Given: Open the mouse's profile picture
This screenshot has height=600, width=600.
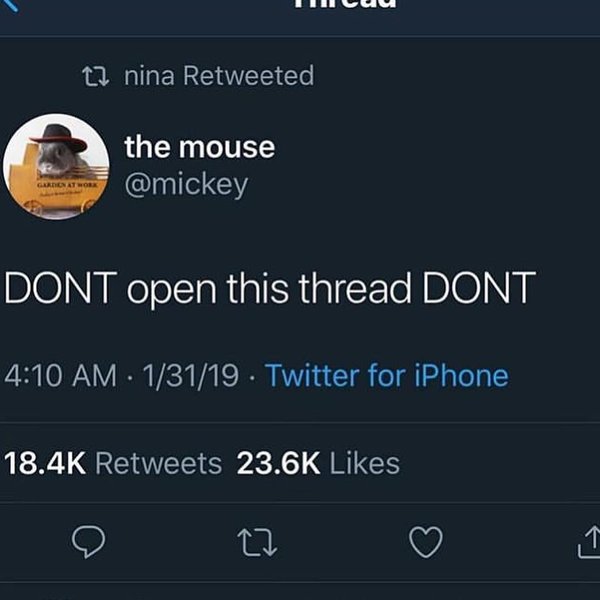Looking at the screenshot, I should (x=56, y=163).
